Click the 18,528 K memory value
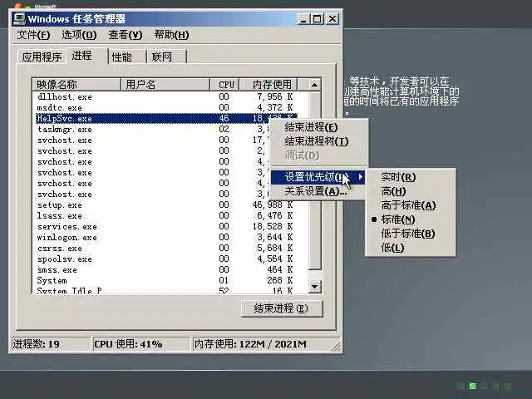Screen dimensions: 532x399 coord(273,227)
